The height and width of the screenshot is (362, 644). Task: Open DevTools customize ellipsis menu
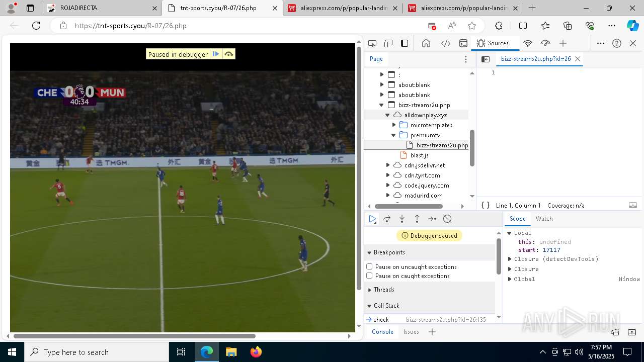point(601,43)
